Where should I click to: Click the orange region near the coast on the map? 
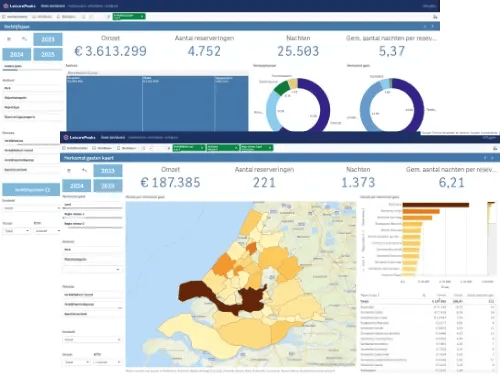[223, 264]
